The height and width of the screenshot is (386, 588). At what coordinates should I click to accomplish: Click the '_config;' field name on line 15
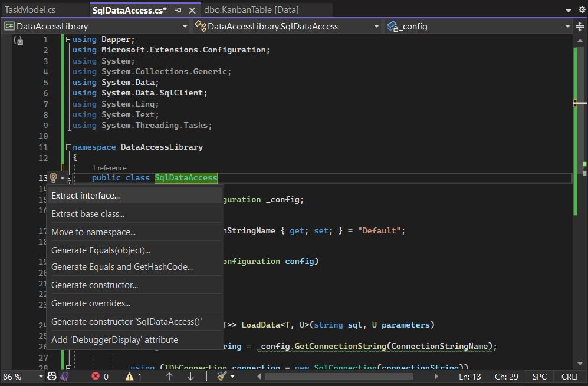click(x=285, y=199)
